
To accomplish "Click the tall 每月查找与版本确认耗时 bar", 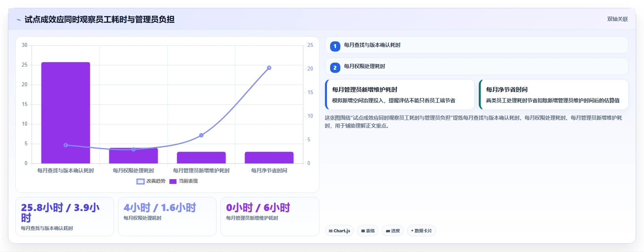I will click(x=65, y=113).
